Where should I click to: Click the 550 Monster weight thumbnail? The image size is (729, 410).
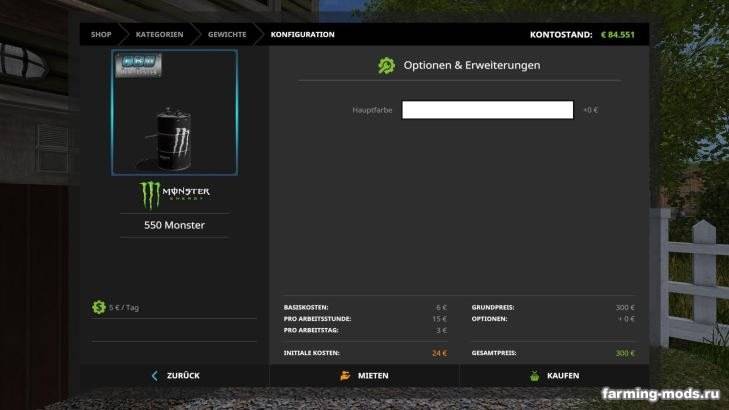pos(174,112)
